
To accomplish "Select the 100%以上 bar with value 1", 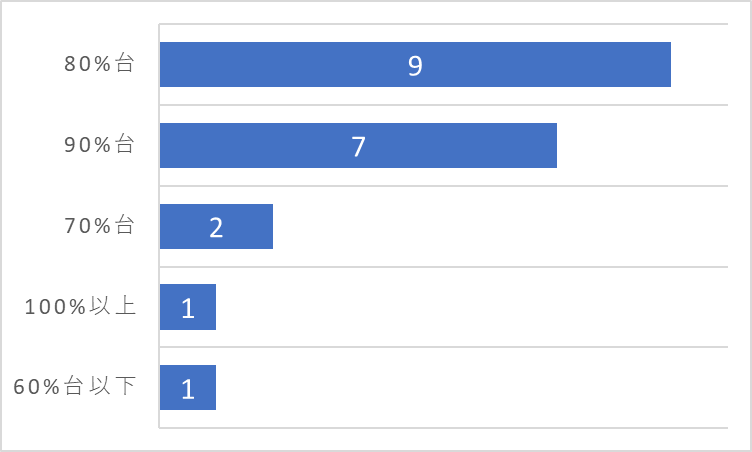I will (x=188, y=307).
